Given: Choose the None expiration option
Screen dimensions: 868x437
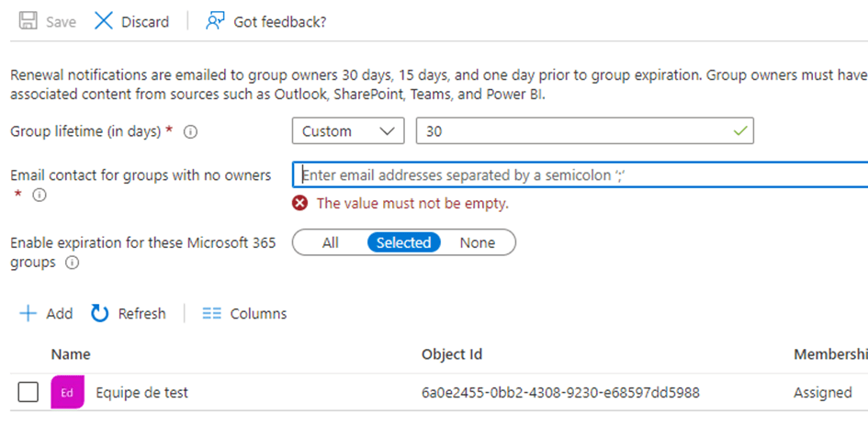Looking at the screenshot, I should [x=478, y=243].
